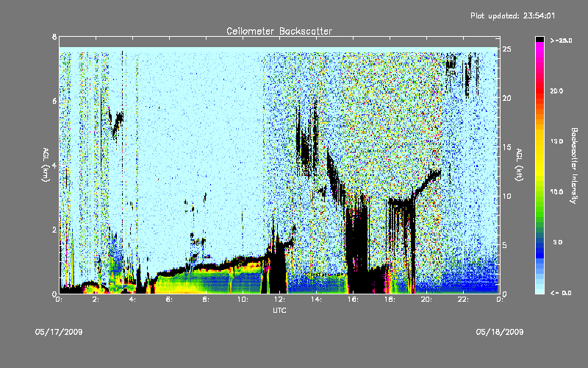Click the colorbar minimum label <= 0.0
This screenshot has width=588, height=368.
(561, 292)
